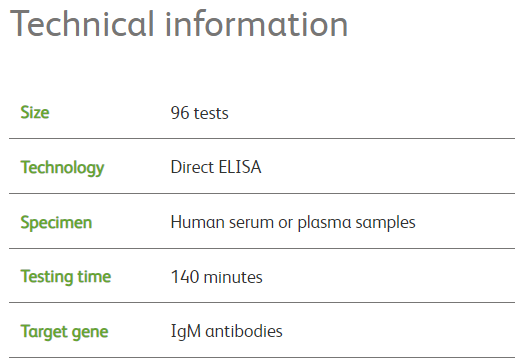This screenshot has width=524, height=363.
Task: Click the word antibodies in Target gene row
Action: click(x=244, y=332)
